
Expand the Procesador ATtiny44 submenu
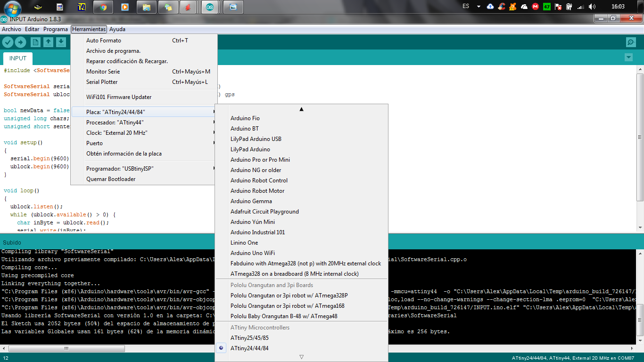coord(144,123)
